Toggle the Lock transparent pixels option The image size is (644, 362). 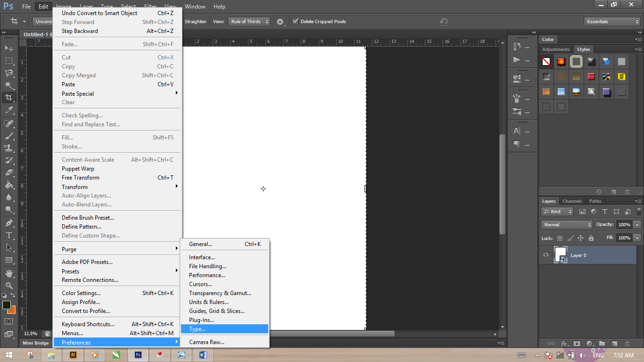coord(559,238)
